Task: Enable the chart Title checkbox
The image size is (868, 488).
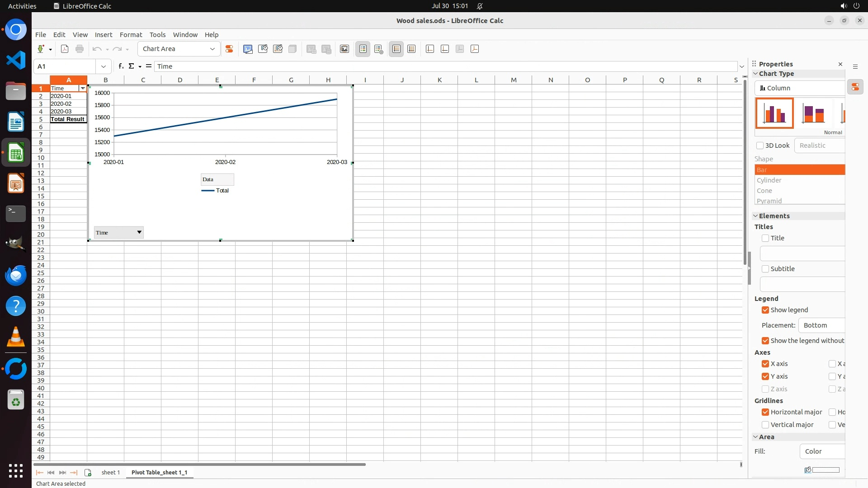Action: pyautogui.click(x=765, y=238)
